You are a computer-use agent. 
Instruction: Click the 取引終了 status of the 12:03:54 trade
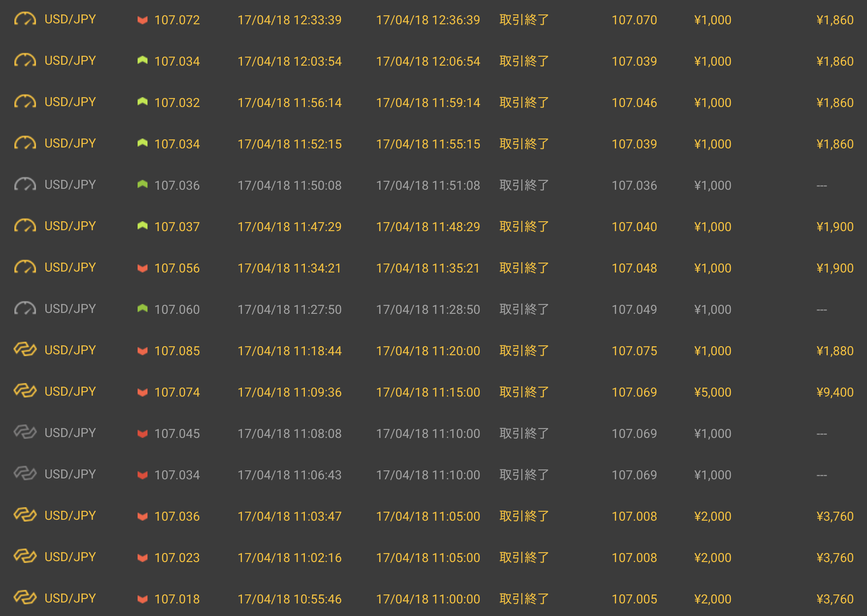coord(524,61)
